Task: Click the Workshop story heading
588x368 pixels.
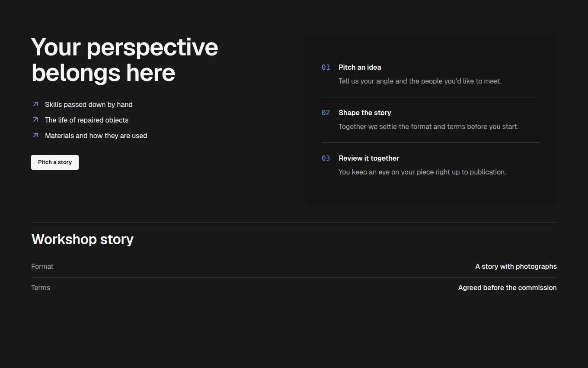Action: click(x=83, y=239)
